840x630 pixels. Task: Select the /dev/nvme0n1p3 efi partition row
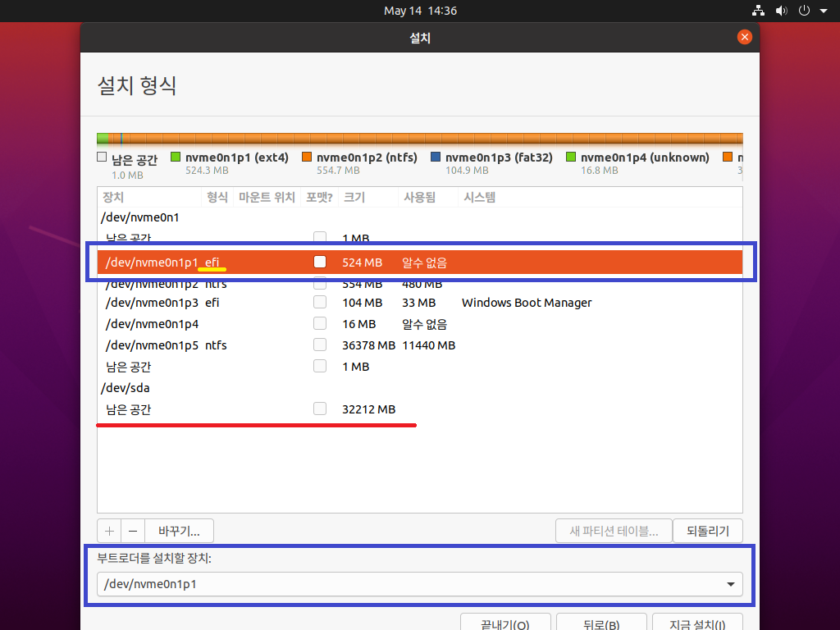tap(419, 303)
